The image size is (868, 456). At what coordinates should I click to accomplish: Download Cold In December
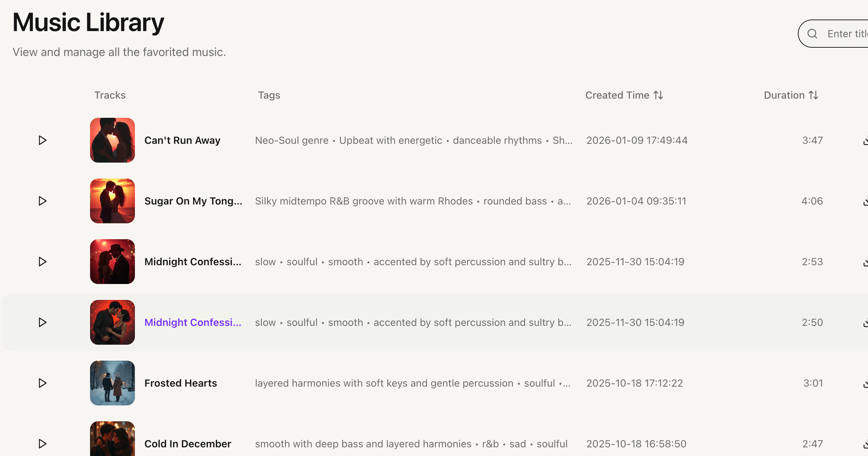[866, 444]
